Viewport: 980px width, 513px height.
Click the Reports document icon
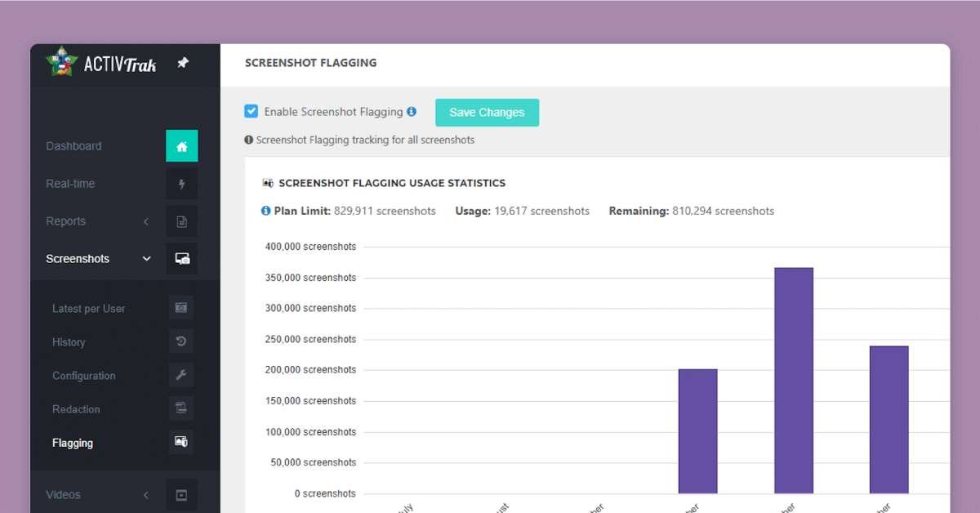point(181,221)
